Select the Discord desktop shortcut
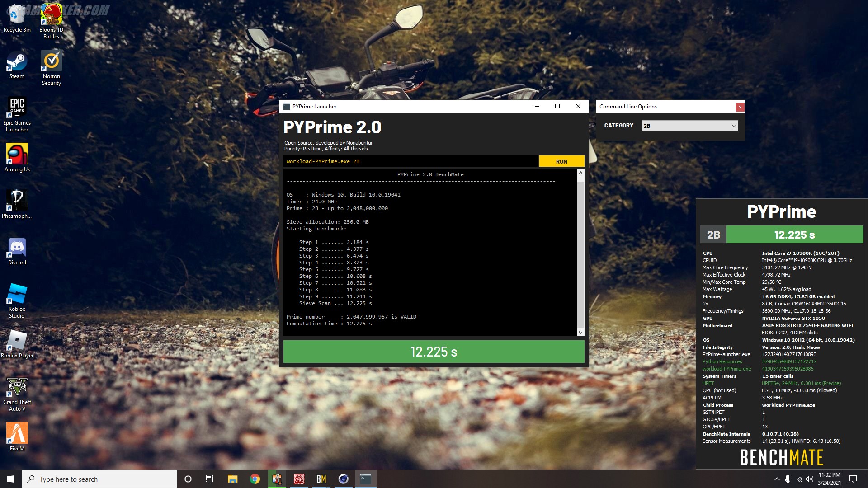This screenshot has height=488, width=868. (17, 251)
